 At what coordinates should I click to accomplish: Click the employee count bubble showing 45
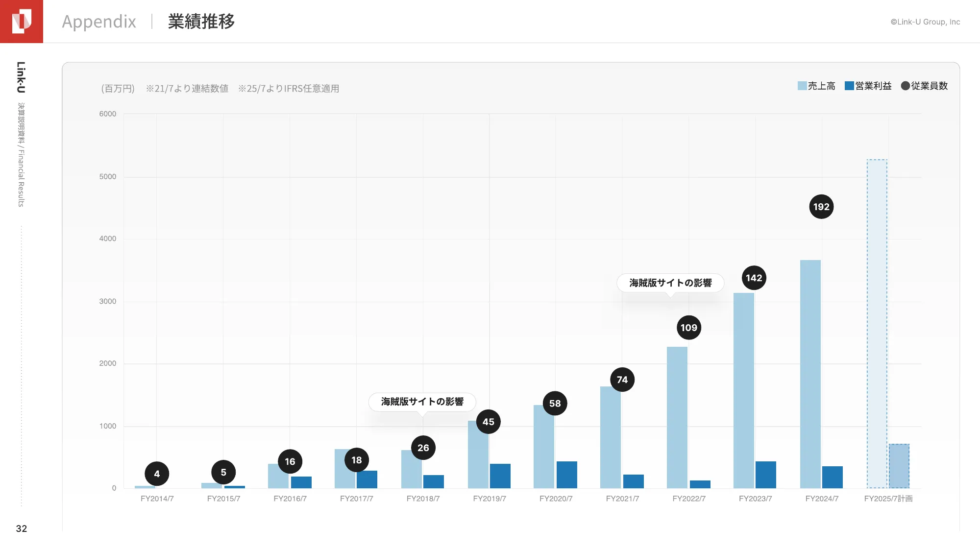tap(488, 422)
